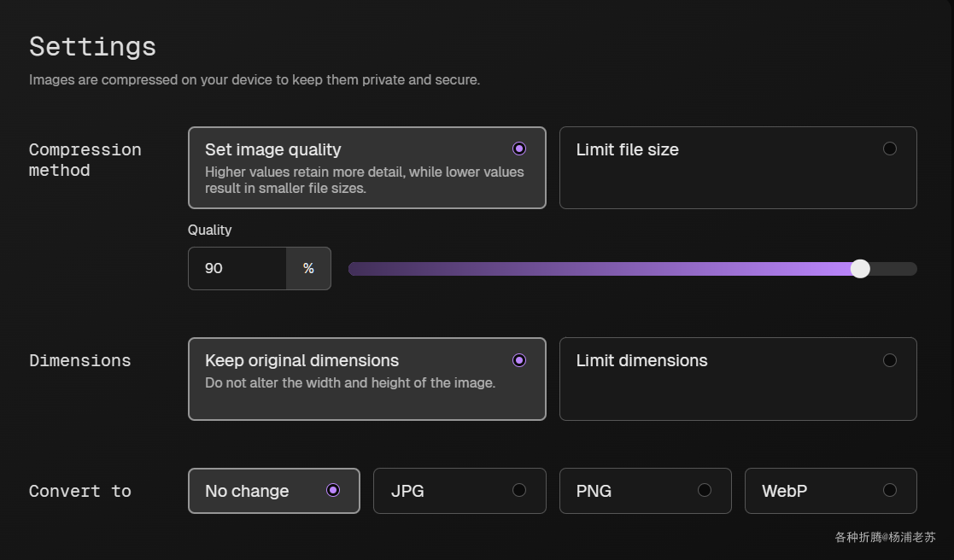Viewport: 954px width, 560px height.
Task: Select the Keep original dimensions radio button
Action: [x=518, y=360]
